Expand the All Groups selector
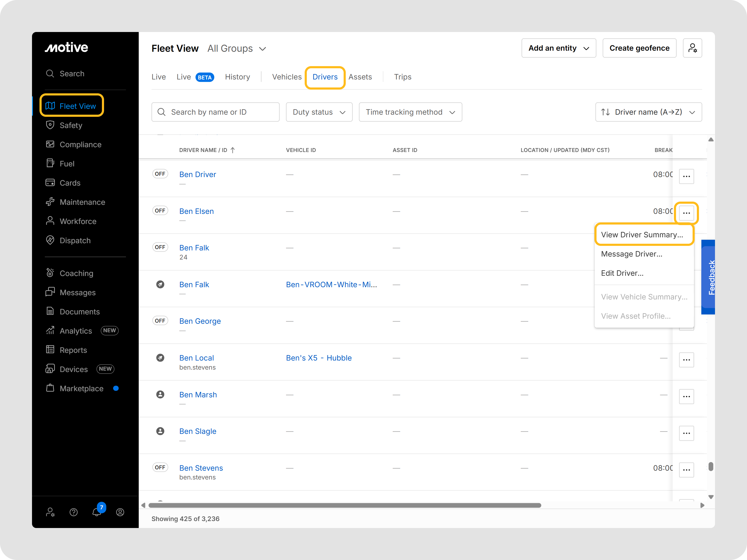This screenshot has width=747, height=560. point(236,49)
